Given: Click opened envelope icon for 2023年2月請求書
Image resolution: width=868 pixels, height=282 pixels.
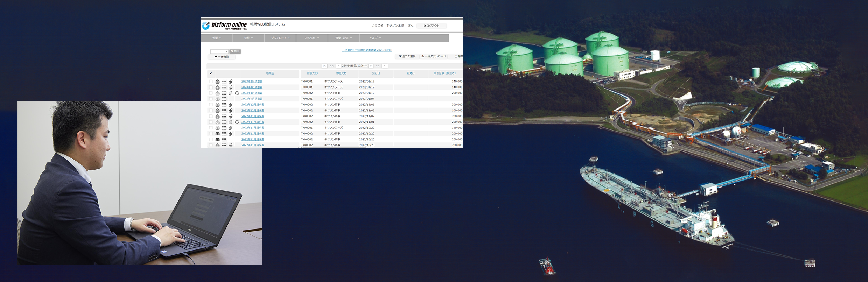Looking at the screenshot, I should pyautogui.click(x=217, y=99).
